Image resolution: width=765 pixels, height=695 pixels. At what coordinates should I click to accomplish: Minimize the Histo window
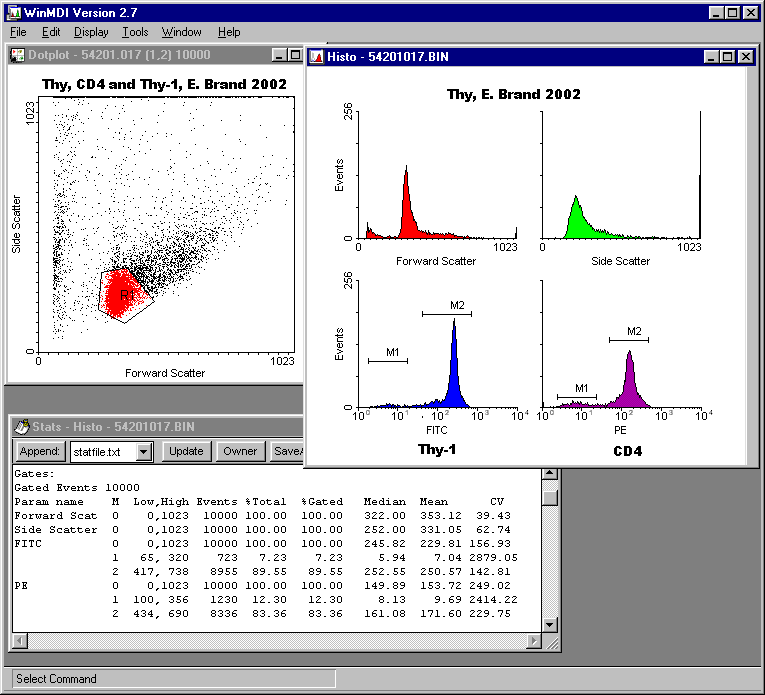coord(711,57)
